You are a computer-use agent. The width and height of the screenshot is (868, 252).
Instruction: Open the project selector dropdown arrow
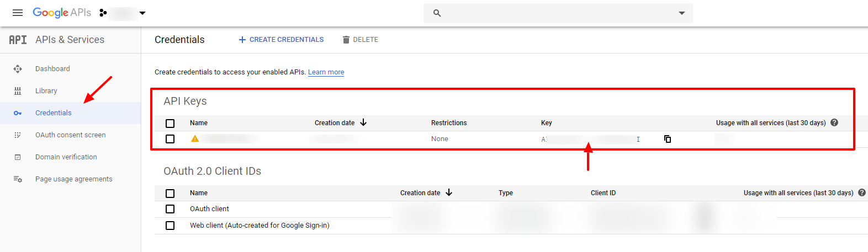142,13
